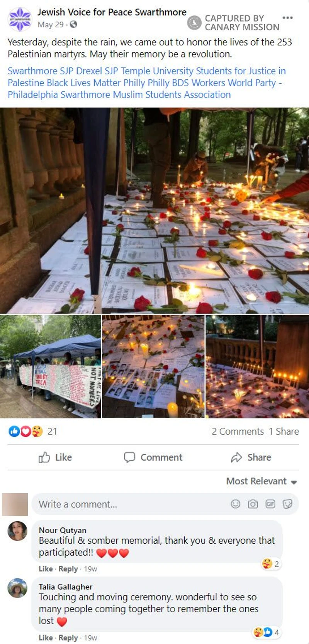Reply to Nour Qutyan's comment
The height and width of the screenshot is (644, 309).
pyautogui.click(x=68, y=569)
